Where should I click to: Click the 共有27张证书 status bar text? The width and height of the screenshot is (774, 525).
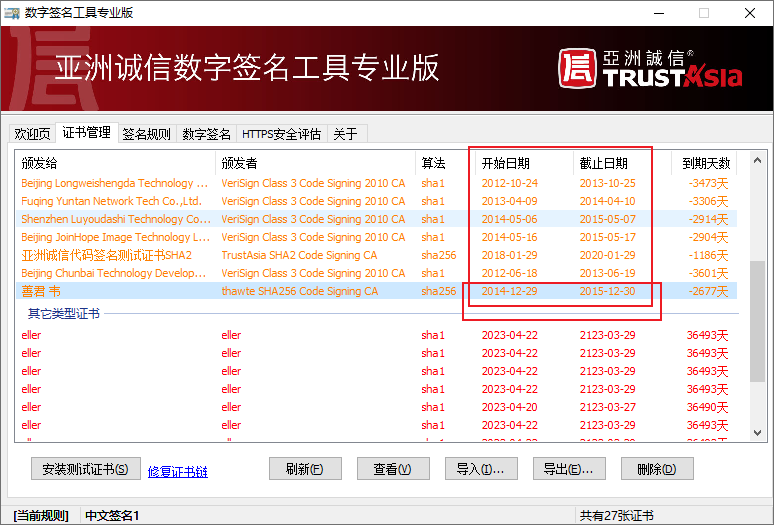(x=617, y=516)
